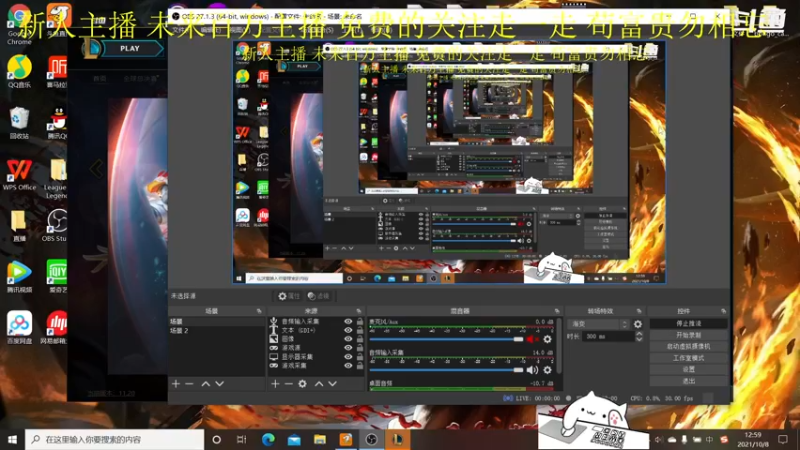Pop out the 混音器 dock panel
The height and width of the screenshot is (450, 800).
[557, 311]
